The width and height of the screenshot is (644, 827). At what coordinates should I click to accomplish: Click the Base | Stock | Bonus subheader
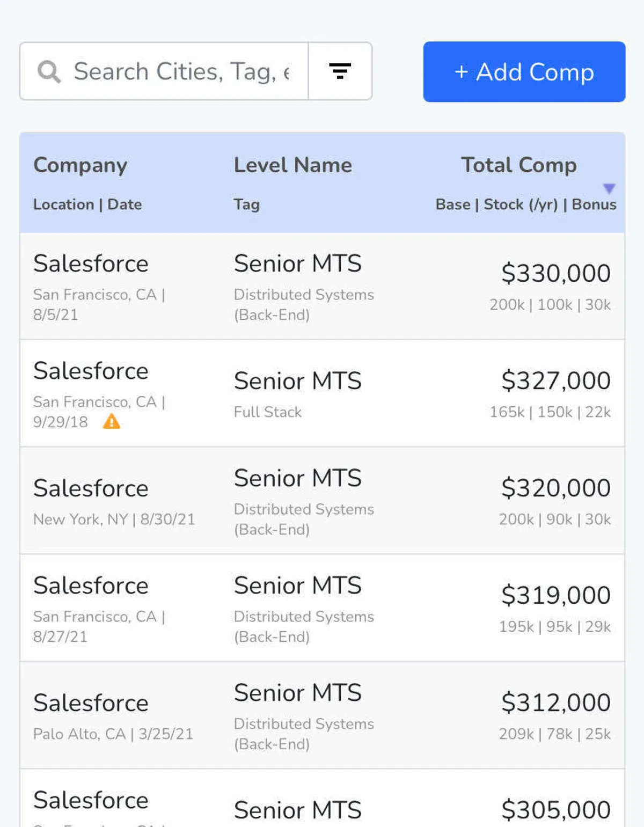[525, 204]
